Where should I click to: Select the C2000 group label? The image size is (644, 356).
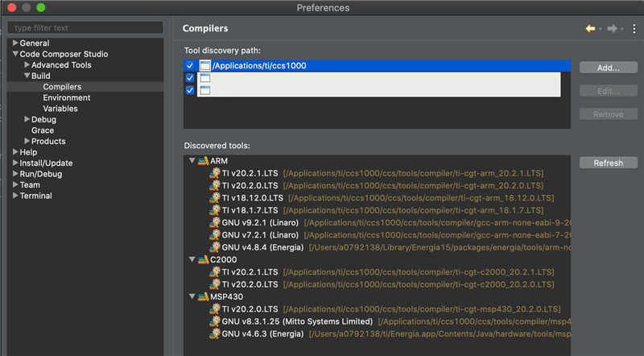224,259
